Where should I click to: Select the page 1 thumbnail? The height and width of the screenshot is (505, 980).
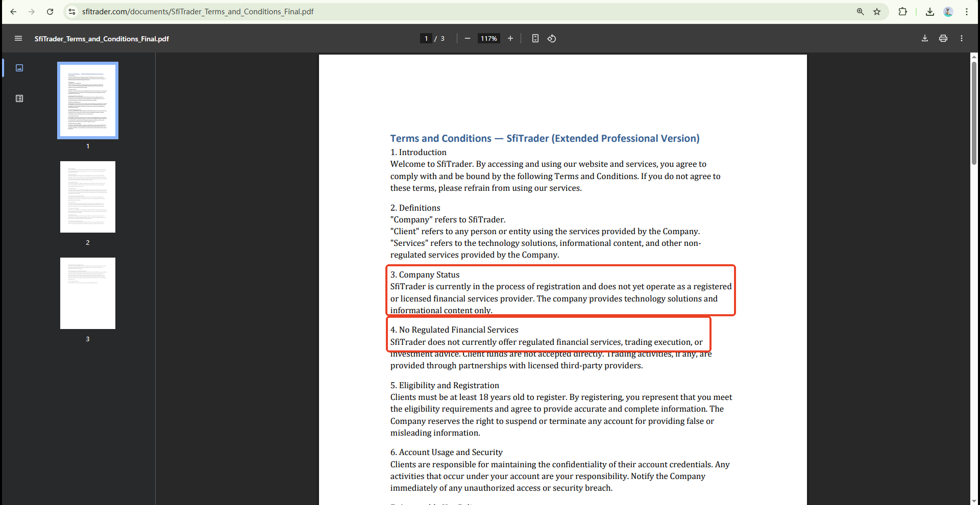88,100
